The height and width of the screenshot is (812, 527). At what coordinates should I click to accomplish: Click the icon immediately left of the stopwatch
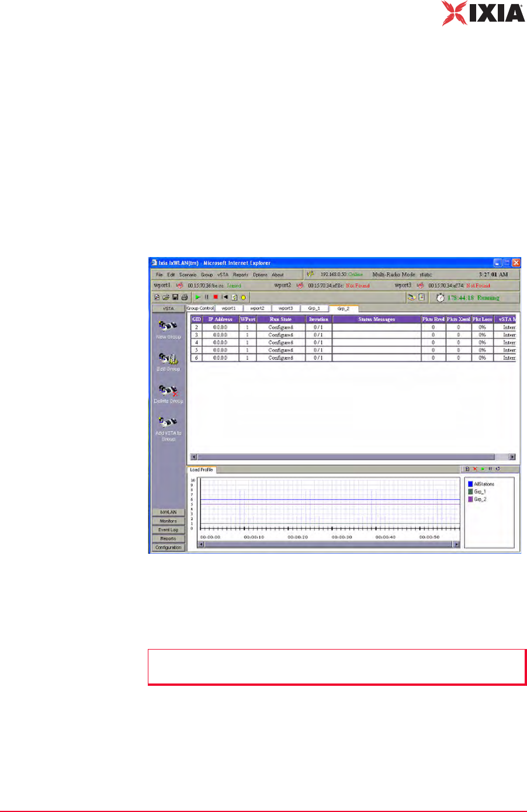(422, 297)
